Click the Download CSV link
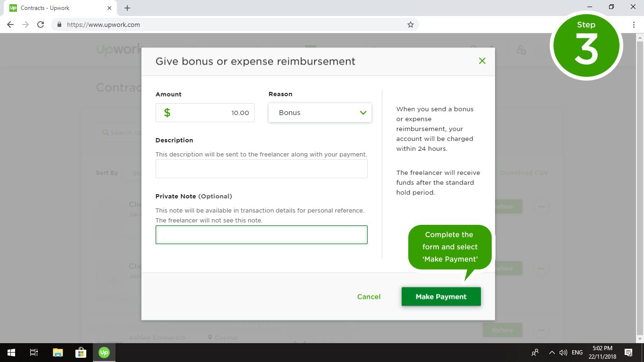 (524, 173)
